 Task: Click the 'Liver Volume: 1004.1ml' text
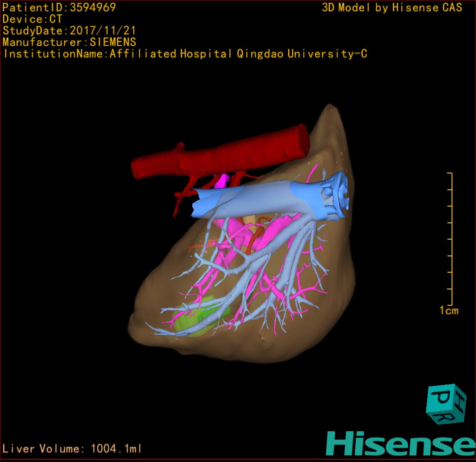click(71, 448)
